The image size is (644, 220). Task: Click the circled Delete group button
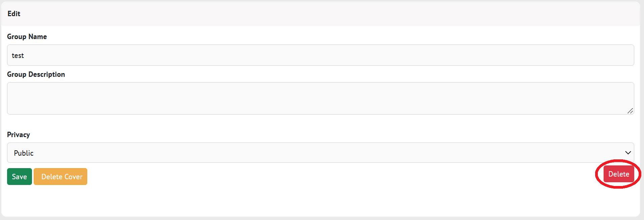point(619,174)
